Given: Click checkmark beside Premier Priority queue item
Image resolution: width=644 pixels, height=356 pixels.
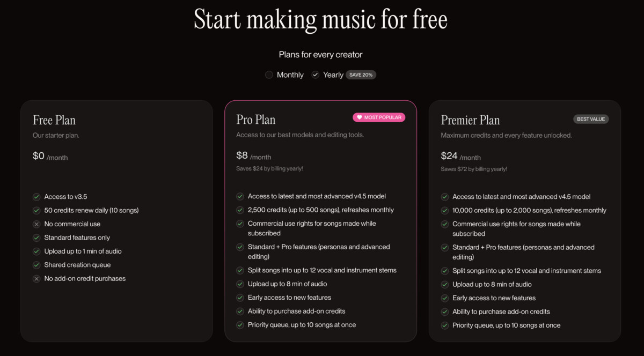Looking at the screenshot, I should tap(444, 325).
